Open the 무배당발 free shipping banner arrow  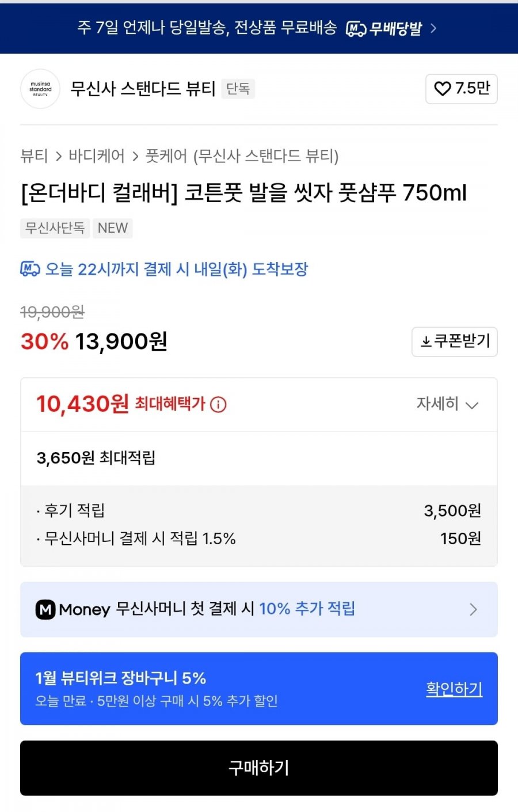point(433,28)
